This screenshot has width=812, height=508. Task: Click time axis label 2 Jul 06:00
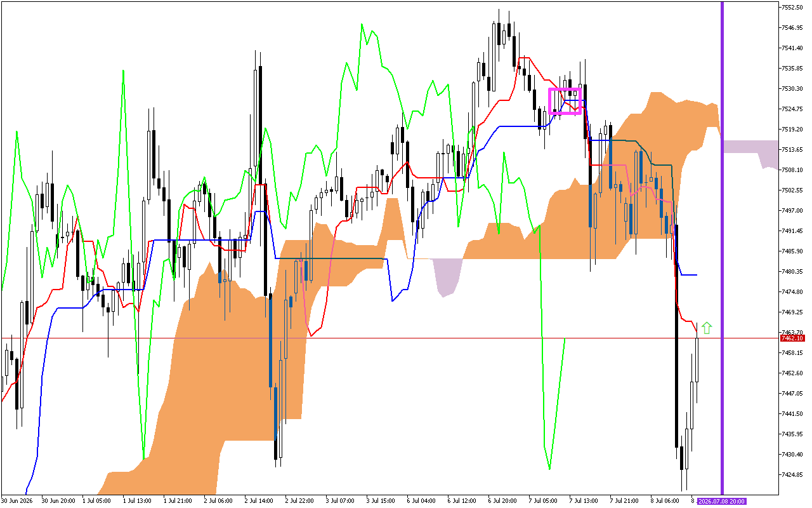click(x=219, y=501)
